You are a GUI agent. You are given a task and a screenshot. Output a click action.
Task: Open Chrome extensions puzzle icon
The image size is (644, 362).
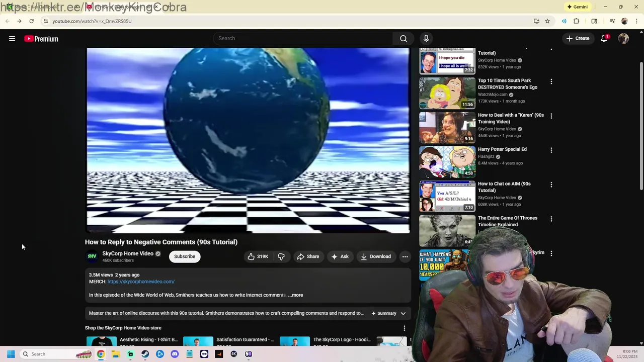tap(577, 21)
